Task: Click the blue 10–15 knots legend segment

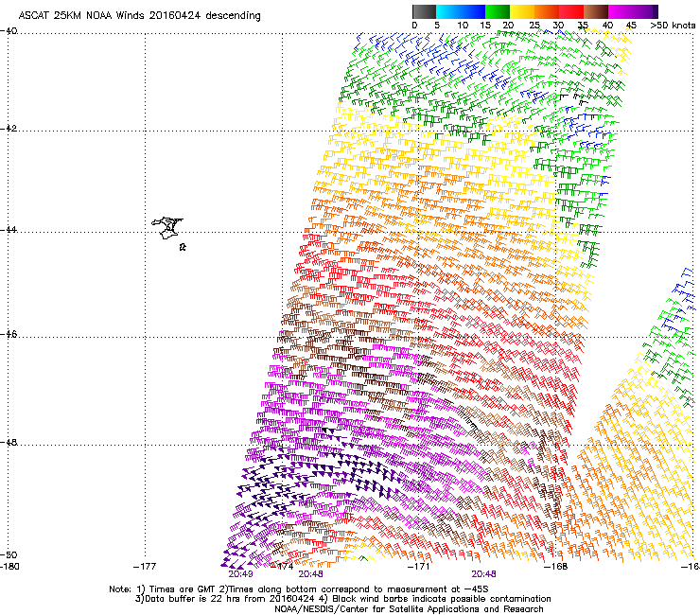Action: coord(473,11)
